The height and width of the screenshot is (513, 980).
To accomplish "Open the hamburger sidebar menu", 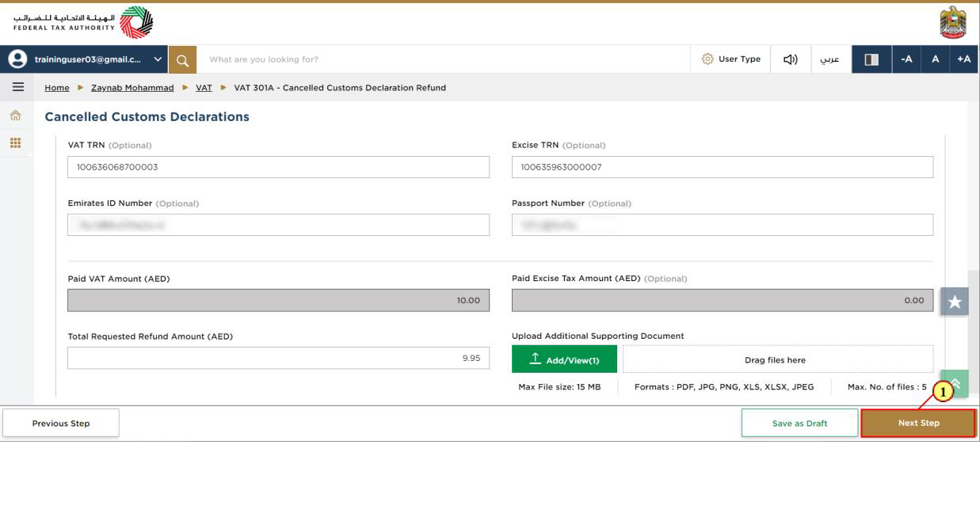I will (x=17, y=87).
